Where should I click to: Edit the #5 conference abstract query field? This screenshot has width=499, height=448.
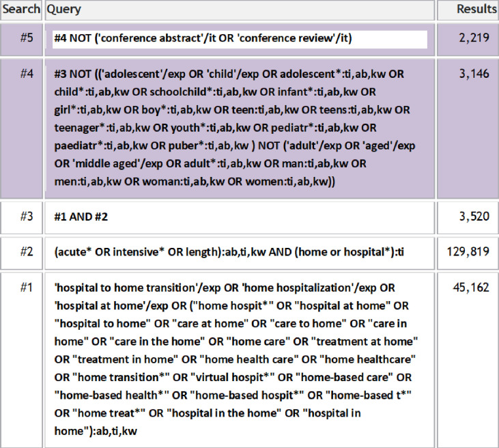point(240,39)
